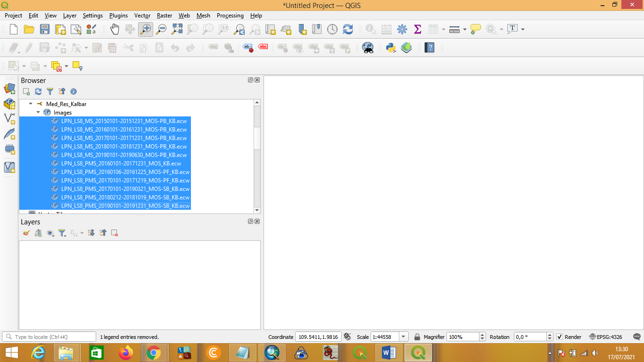The image size is (644, 362).
Task: Open the Python Console icon
Action: tap(391, 48)
